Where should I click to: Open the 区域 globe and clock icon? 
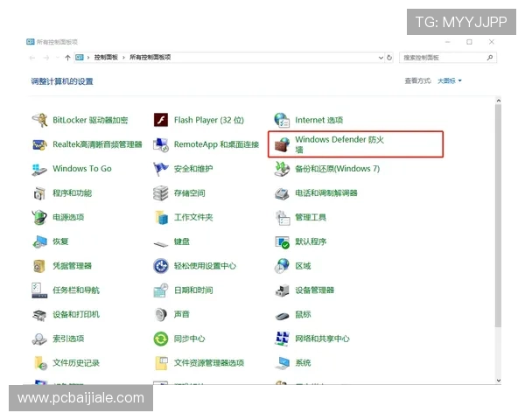pyautogui.click(x=282, y=266)
